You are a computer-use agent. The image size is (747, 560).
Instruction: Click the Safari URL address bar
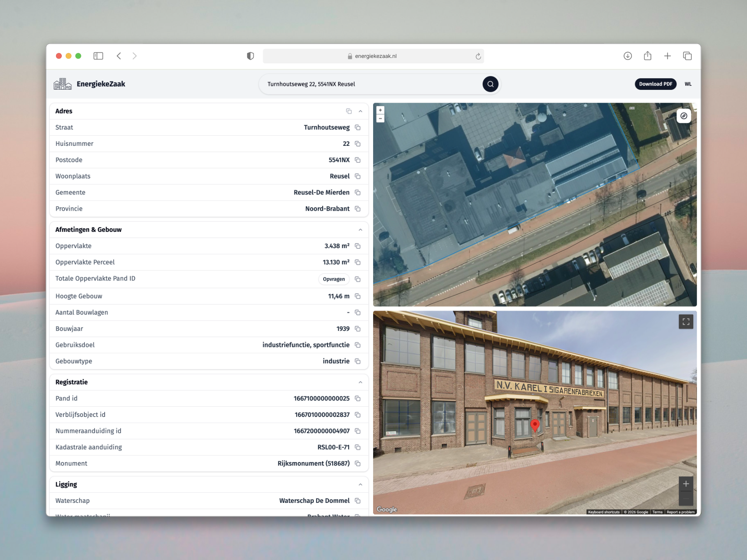click(x=373, y=56)
